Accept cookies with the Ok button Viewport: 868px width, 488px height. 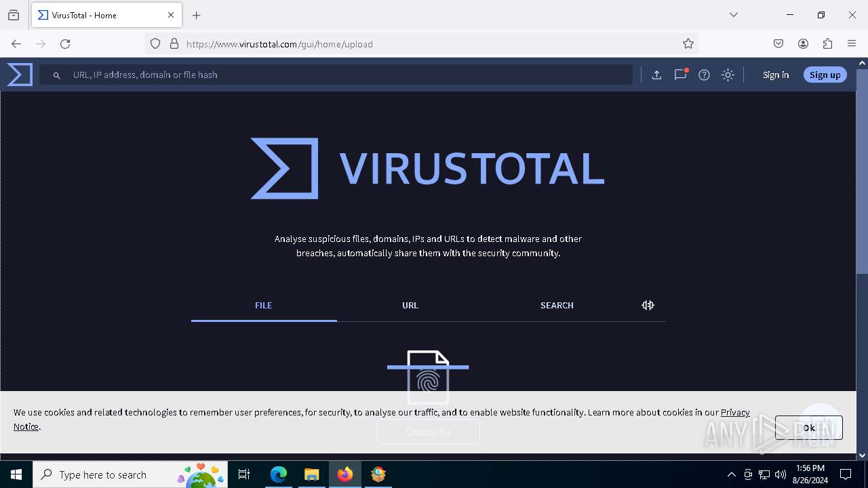pyautogui.click(x=808, y=428)
